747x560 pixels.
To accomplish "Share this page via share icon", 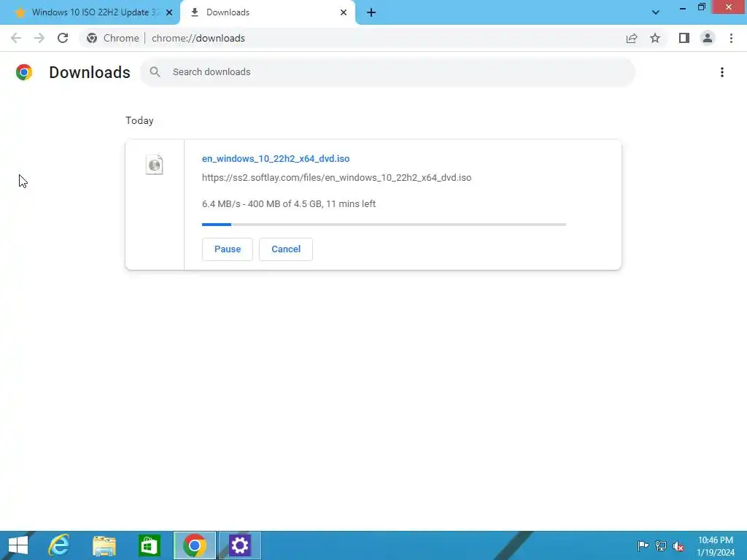I will pos(632,38).
